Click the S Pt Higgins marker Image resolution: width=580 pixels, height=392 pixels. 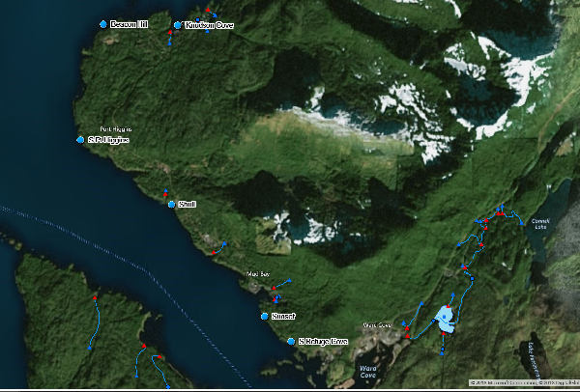click(x=80, y=140)
